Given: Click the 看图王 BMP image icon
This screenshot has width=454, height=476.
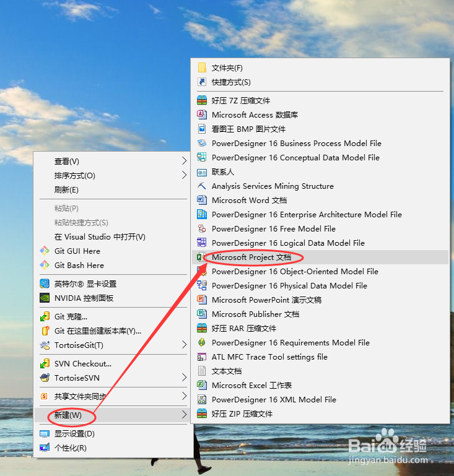Looking at the screenshot, I should click(202, 129).
